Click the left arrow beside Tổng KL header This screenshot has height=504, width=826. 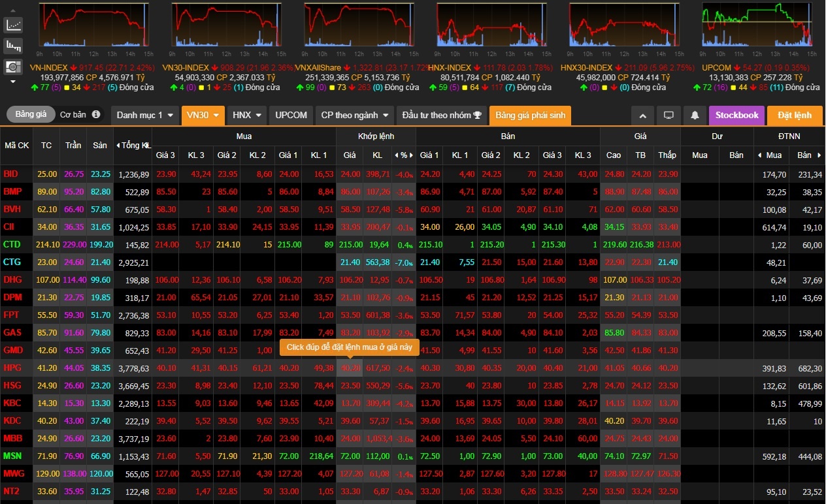(x=118, y=146)
